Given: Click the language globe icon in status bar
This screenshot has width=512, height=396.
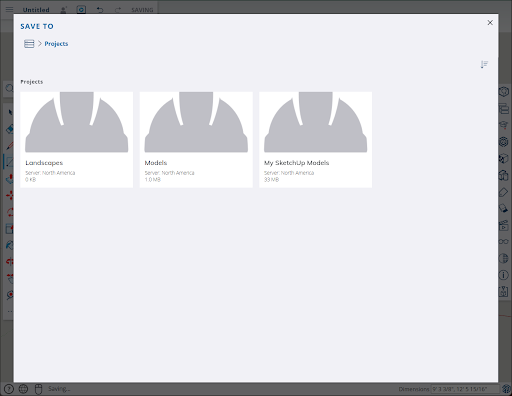Looking at the screenshot, I should 23,389.
